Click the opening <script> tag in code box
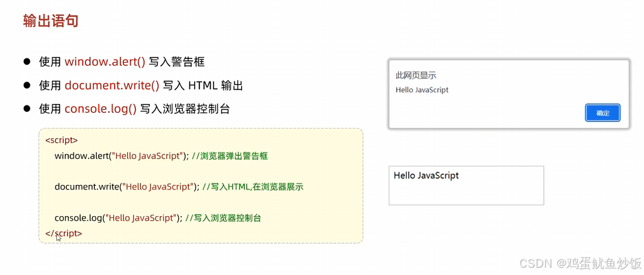644x275 pixels. click(62, 140)
